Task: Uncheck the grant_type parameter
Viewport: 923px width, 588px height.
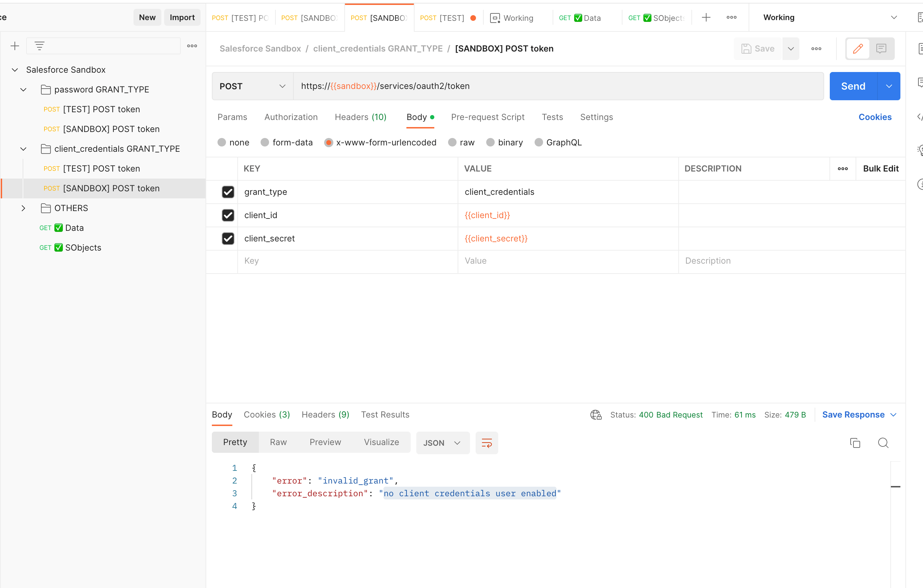Action: [x=228, y=192]
